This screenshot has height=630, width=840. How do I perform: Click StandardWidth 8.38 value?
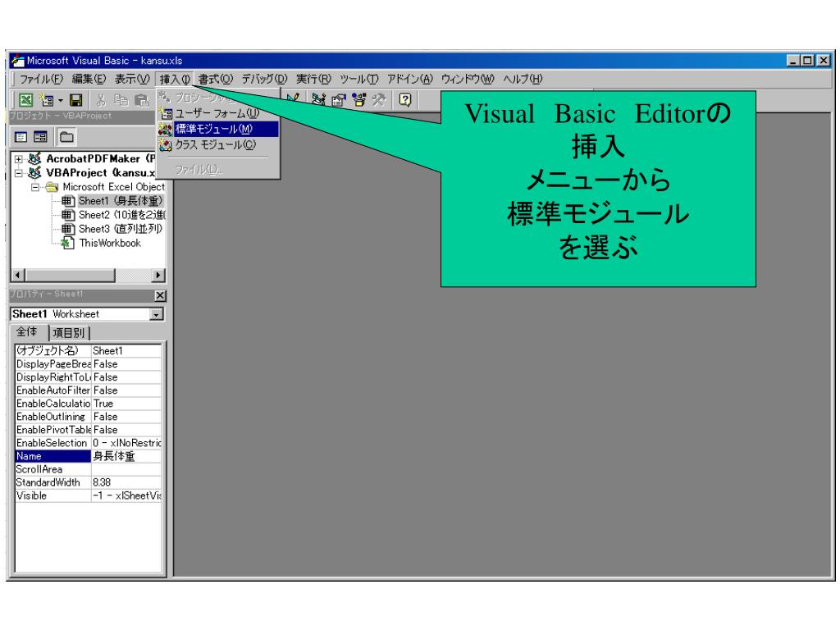coord(126,482)
